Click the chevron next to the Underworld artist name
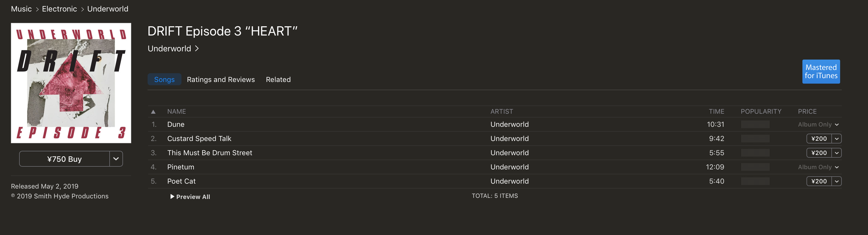Image resolution: width=868 pixels, height=235 pixels. (x=197, y=48)
